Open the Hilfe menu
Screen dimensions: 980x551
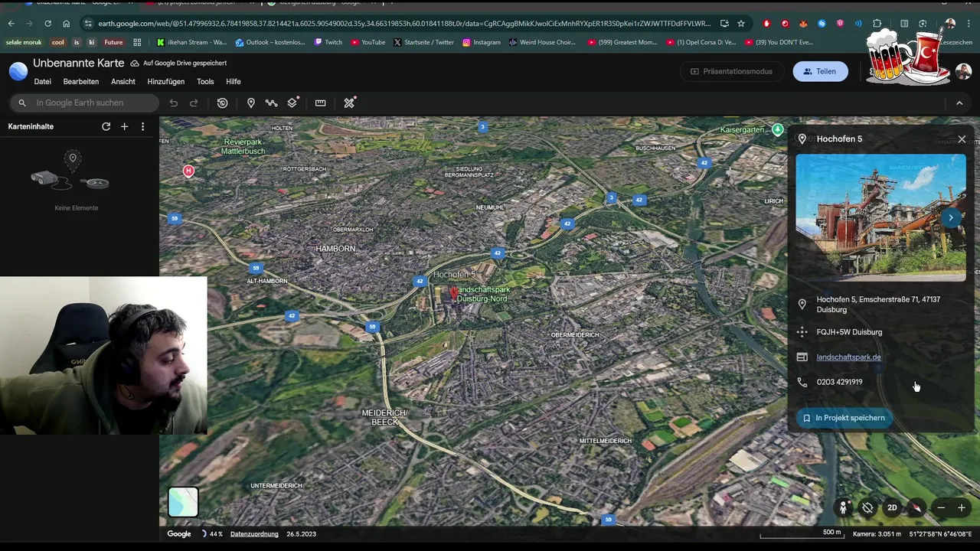pos(234,81)
